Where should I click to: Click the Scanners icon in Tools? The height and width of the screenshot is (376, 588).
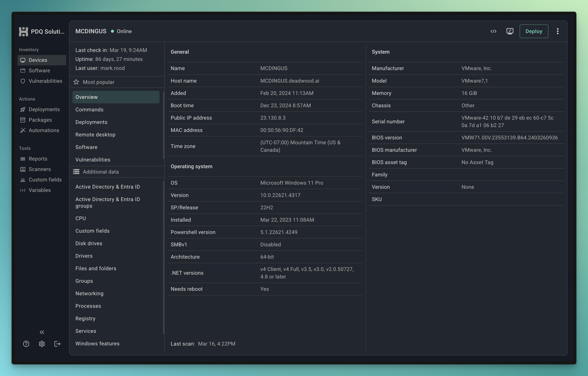(x=23, y=169)
